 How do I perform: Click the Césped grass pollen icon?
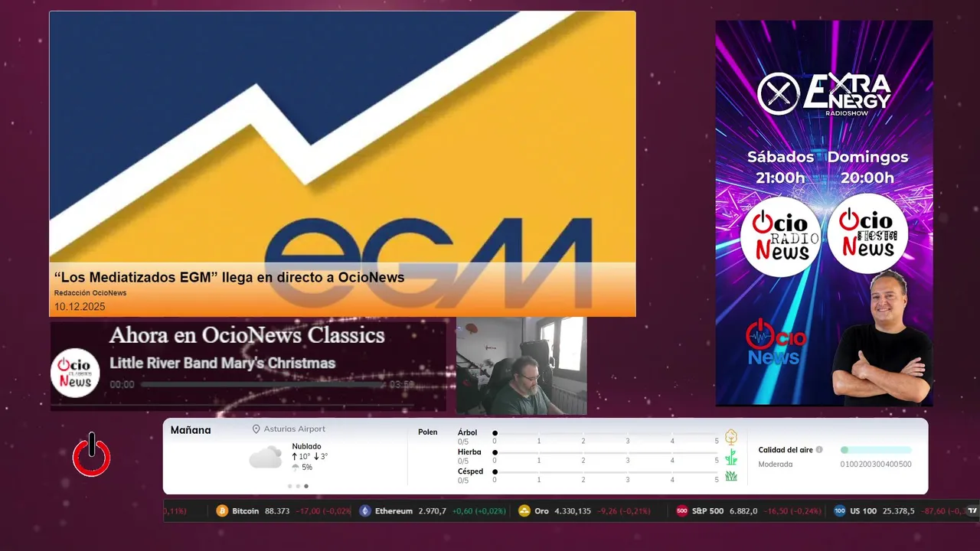pos(731,476)
